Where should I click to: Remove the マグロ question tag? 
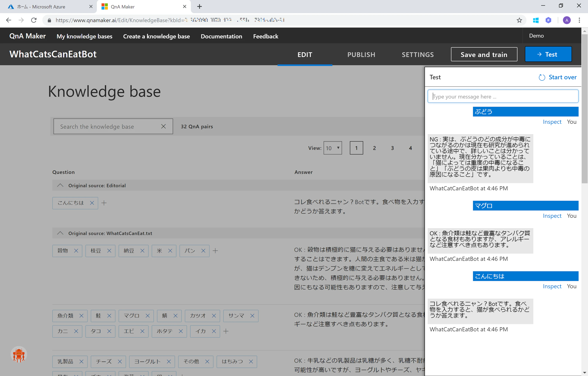[x=148, y=316]
